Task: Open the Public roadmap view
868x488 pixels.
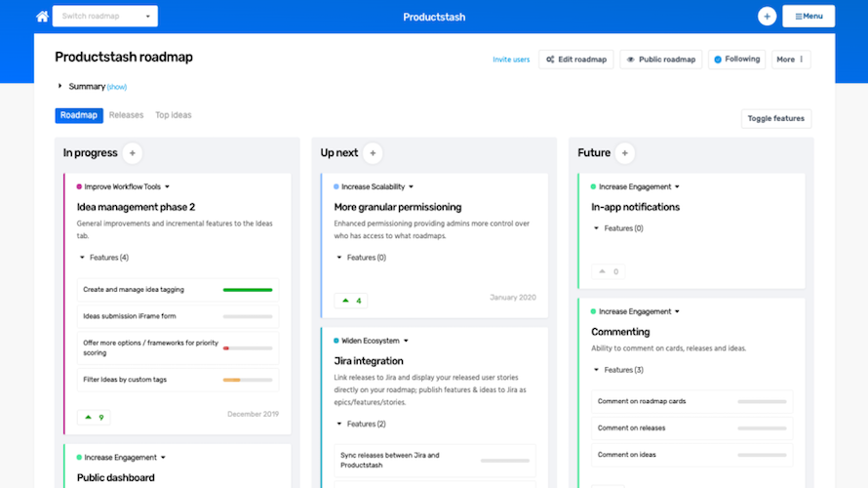Action: point(661,60)
